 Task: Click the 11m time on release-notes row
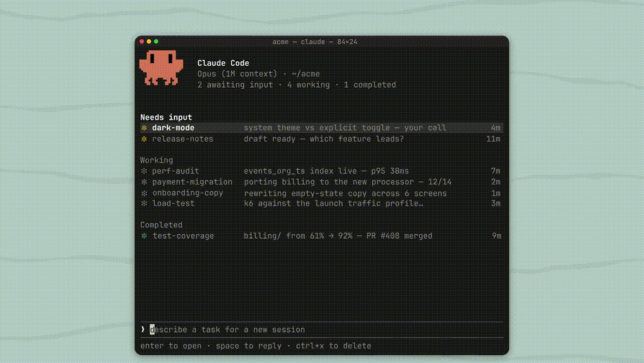[x=493, y=139]
